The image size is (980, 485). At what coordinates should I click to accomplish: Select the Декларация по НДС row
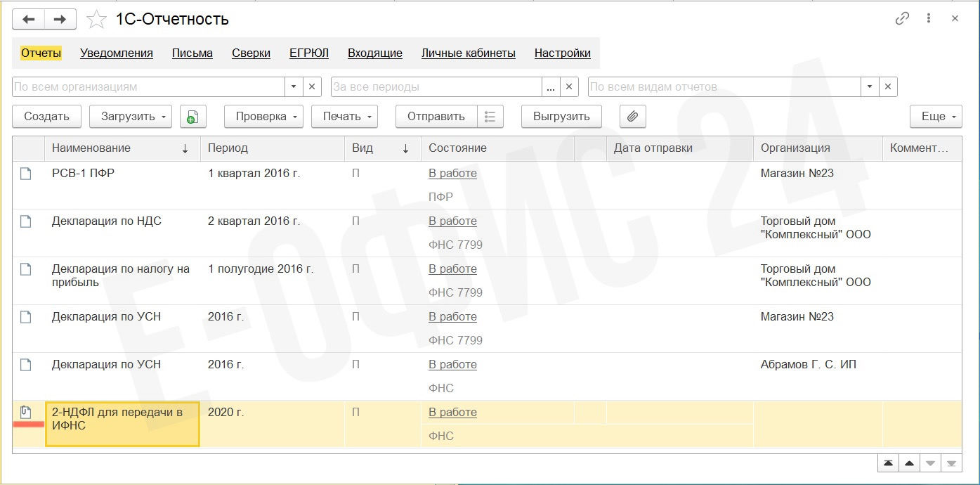click(x=107, y=221)
